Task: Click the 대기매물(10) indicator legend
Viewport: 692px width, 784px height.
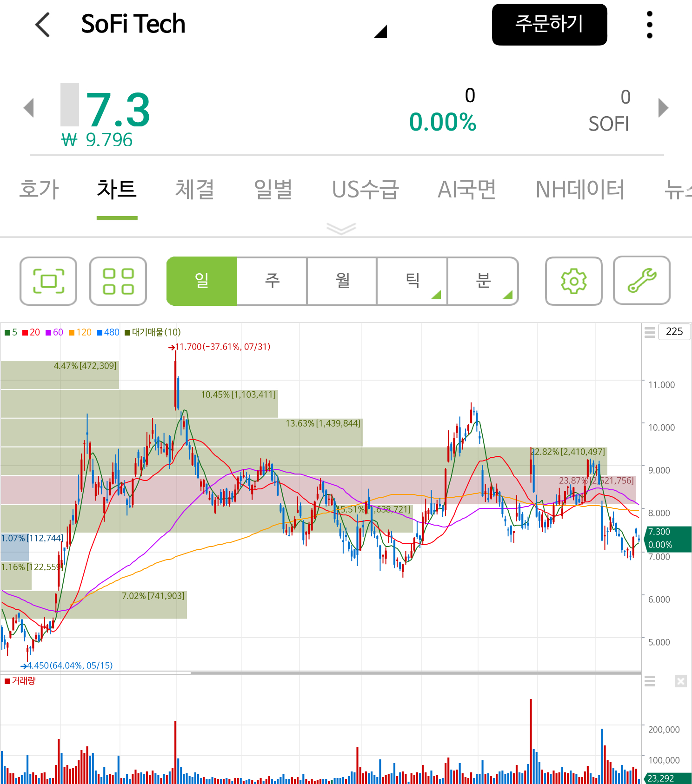Action: (153, 332)
